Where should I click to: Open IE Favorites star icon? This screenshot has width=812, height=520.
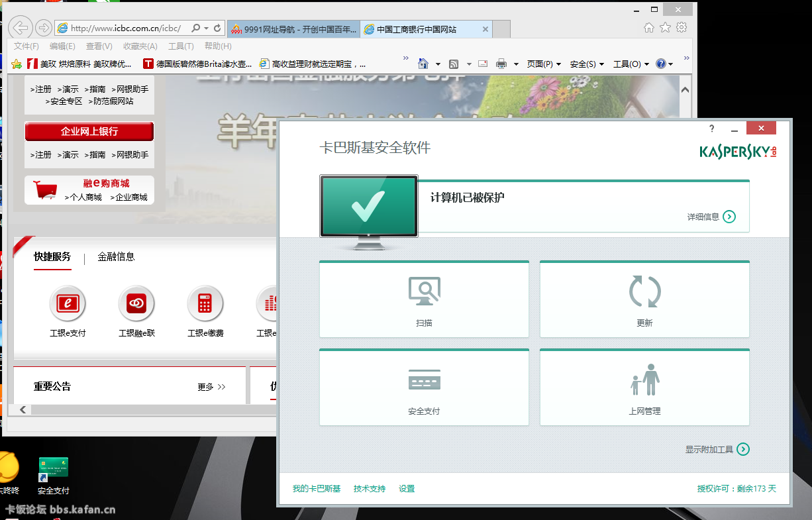(665, 27)
